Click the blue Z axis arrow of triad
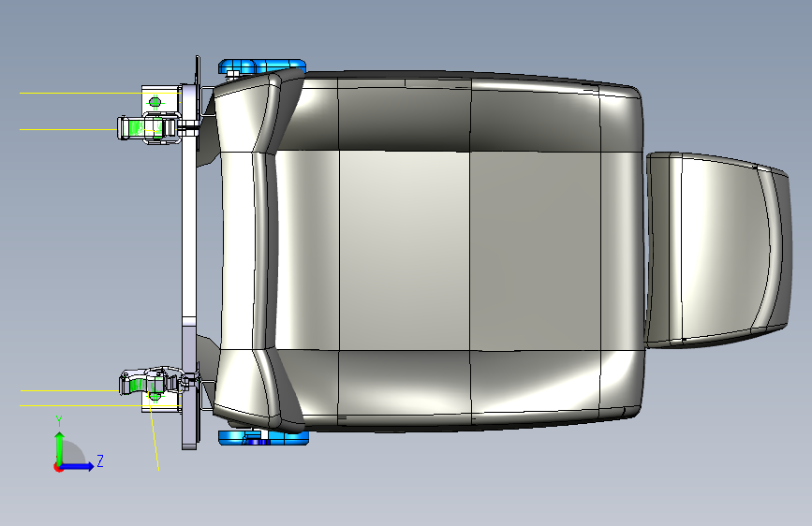812x526 pixels. pyautogui.click(x=78, y=466)
